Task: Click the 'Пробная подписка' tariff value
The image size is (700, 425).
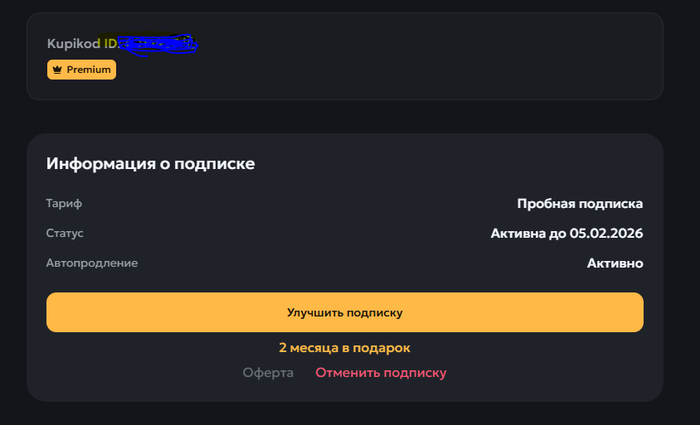Action: tap(579, 204)
